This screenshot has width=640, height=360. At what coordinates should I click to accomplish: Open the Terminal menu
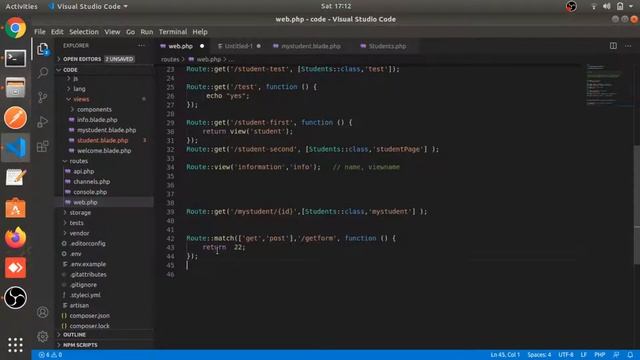coord(173,32)
